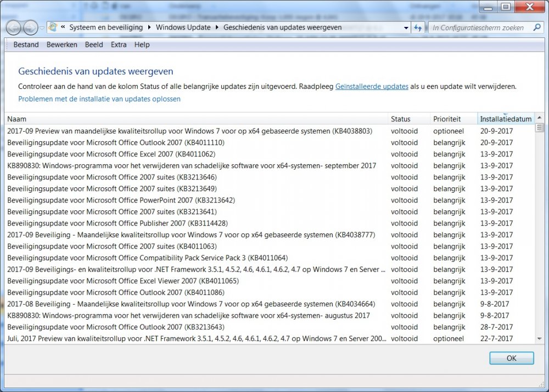
Task: Expand the breadcrumb arrow after Windows Update
Action: [x=217, y=27]
